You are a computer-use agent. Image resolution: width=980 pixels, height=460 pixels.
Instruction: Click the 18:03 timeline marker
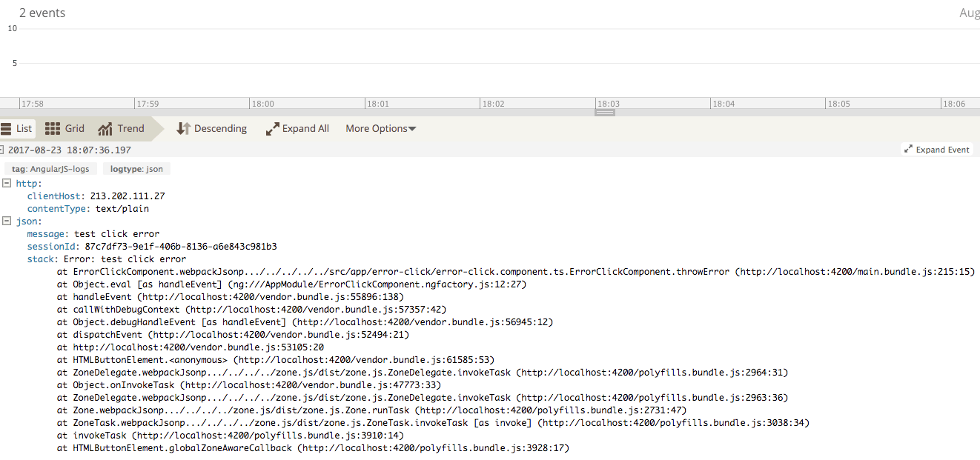pyautogui.click(x=608, y=104)
